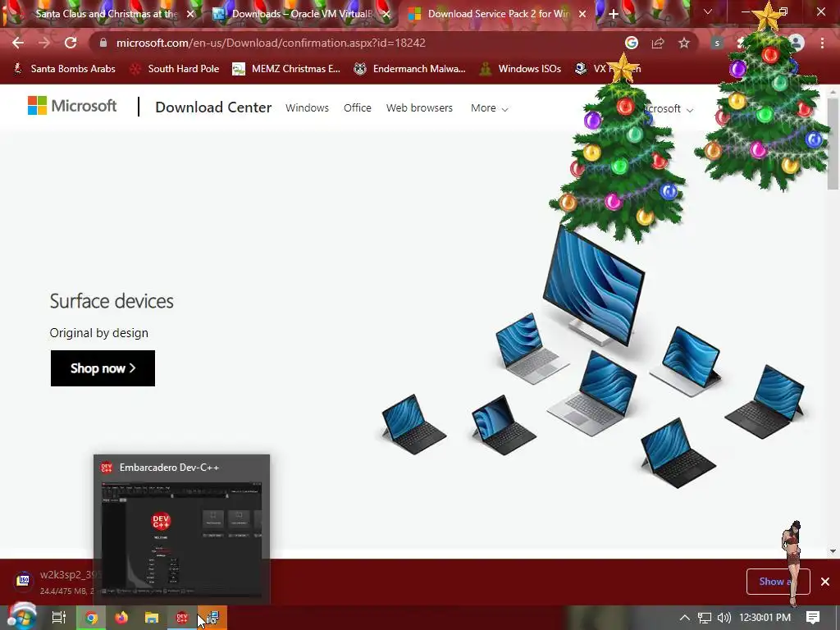
Task: Open the tab search chevron
Action: (708, 11)
